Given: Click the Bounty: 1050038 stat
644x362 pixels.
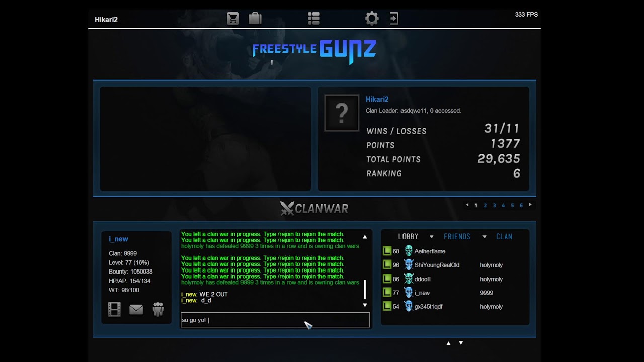Looking at the screenshot, I should click(x=130, y=271).
